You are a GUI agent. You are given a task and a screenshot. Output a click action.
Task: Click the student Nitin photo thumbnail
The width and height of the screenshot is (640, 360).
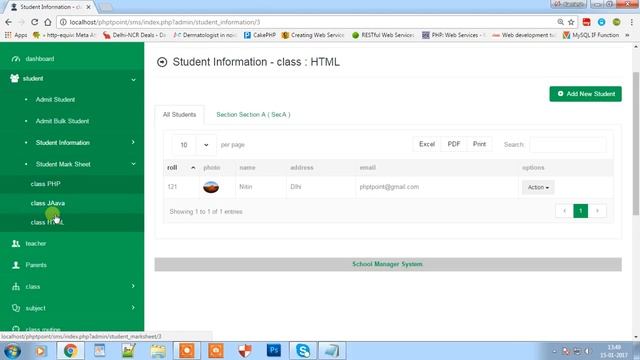point(211,187)
